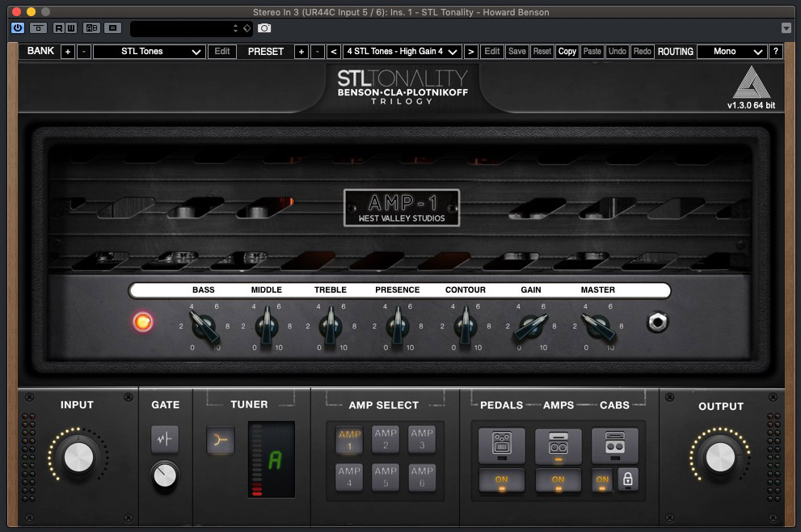The image size is (801, 532).
Task: Select AMP 5
Action: click(x=386, y=477)
